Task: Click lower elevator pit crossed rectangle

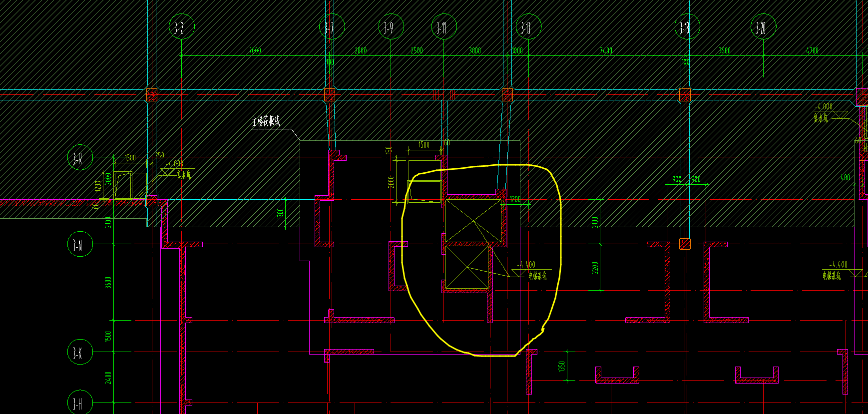Action: (x=466, y=267)
